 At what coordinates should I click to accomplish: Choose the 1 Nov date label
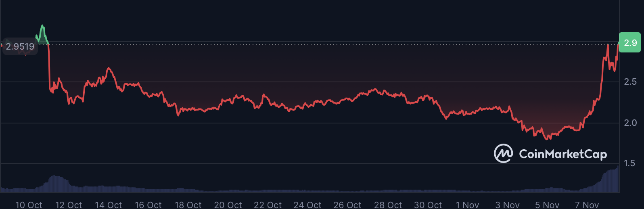(467, 205)
